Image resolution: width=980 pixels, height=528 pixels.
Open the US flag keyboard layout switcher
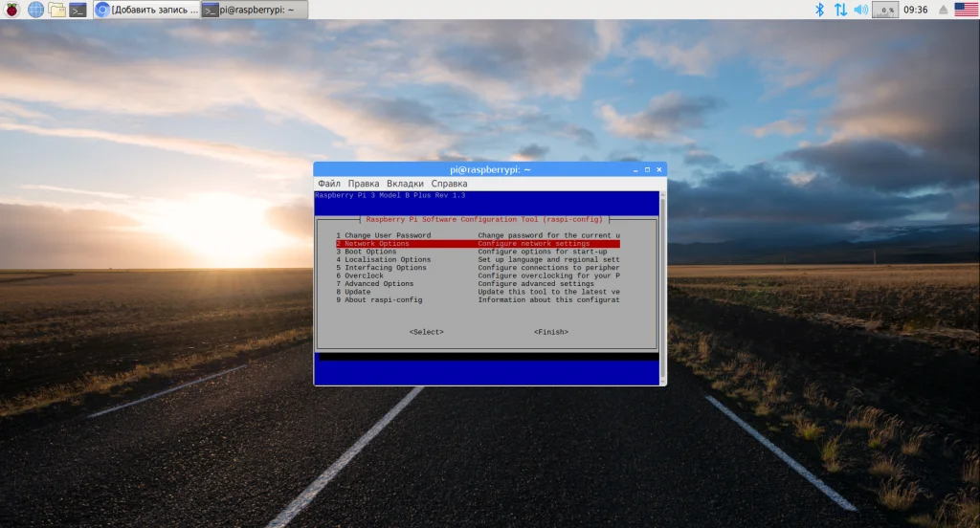(x=966, y=10)
